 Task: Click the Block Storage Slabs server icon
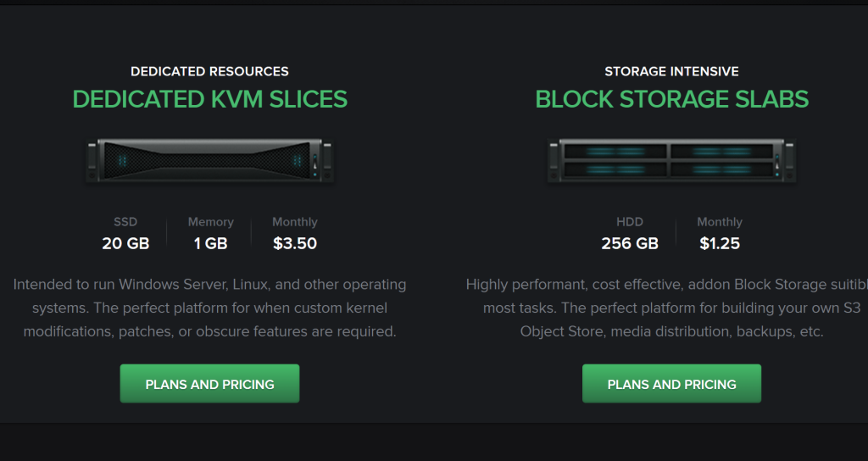(x=671, y=160)
